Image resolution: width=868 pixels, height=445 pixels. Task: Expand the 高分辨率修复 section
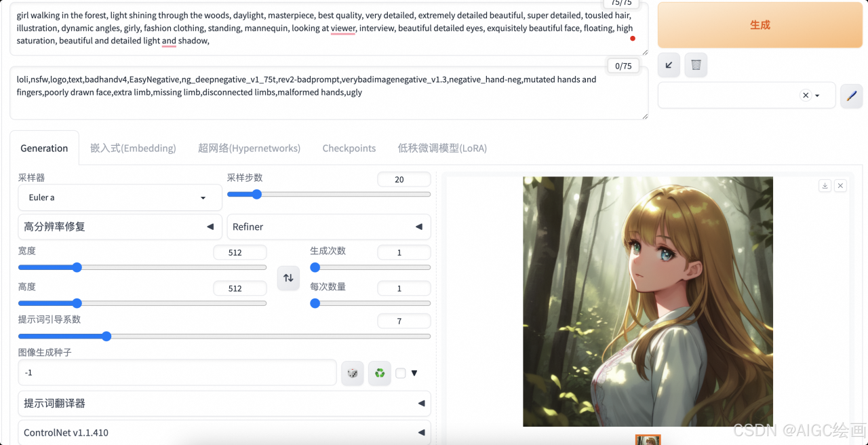120,227
